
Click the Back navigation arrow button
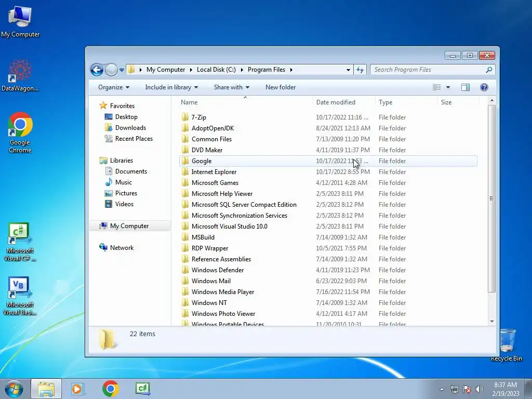point(97,70)
